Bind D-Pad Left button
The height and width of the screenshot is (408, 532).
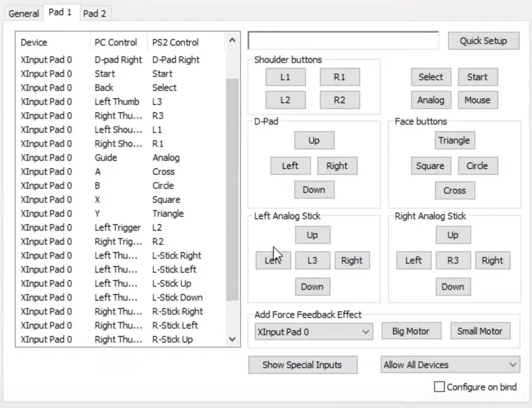(x=290, y=166)
